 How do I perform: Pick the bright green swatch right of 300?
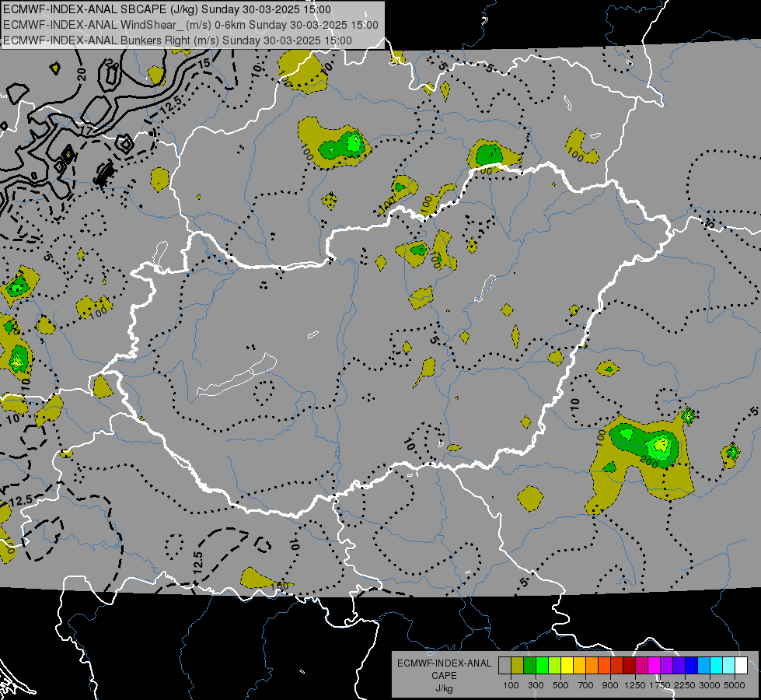[x=542, y=665]
